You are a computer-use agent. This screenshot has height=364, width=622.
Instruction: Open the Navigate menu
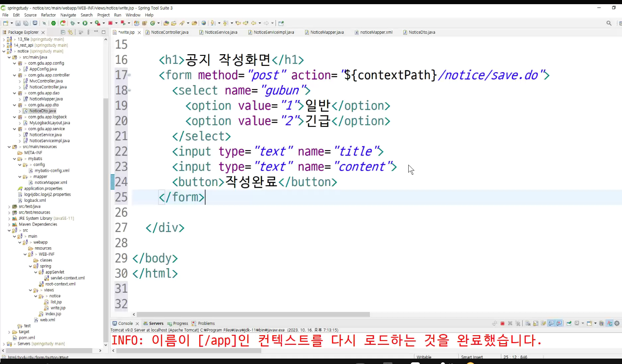pyautogui.click(x=68, y=15)
